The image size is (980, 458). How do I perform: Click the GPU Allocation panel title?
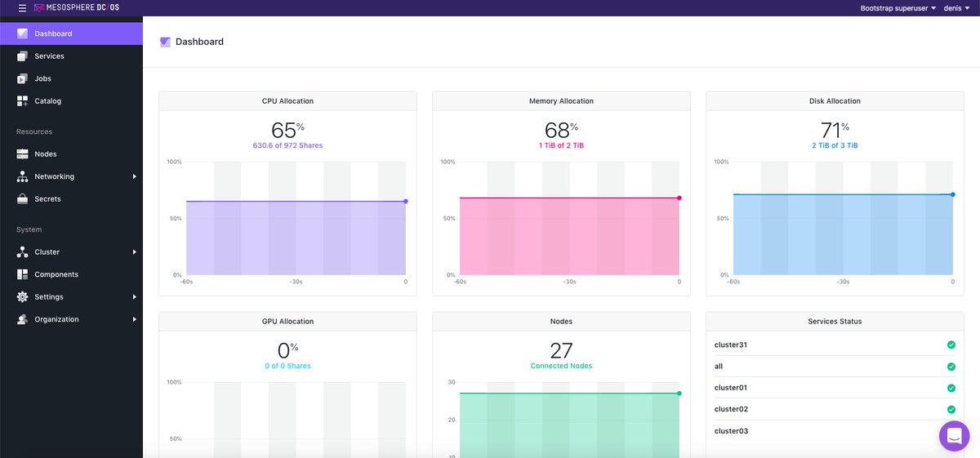287,322
